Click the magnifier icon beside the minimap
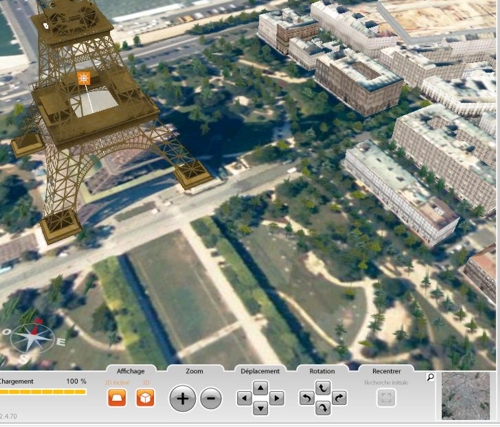 click(430, 377)
